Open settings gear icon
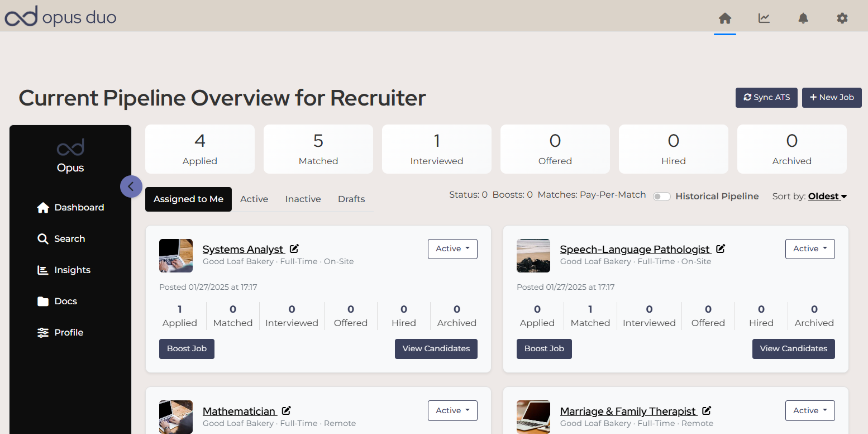This screenshot has width=868, height=434. pyautogui.click(x=842, y=18)
